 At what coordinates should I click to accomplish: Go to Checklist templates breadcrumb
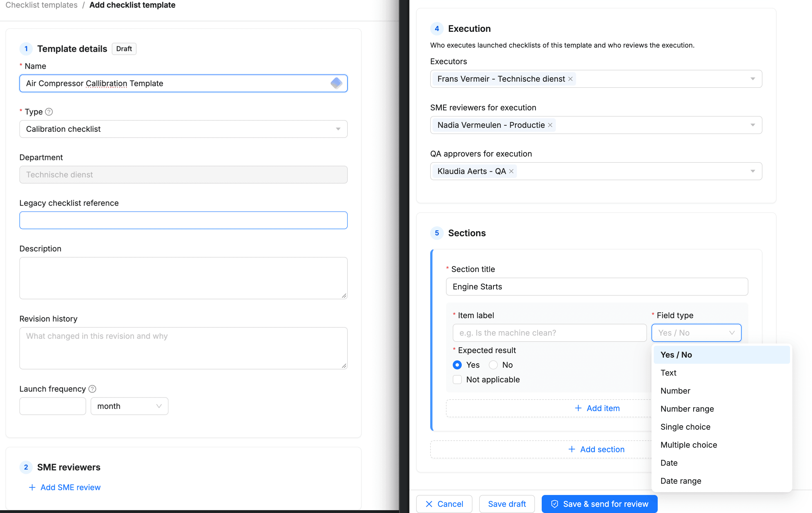(41, 5)
